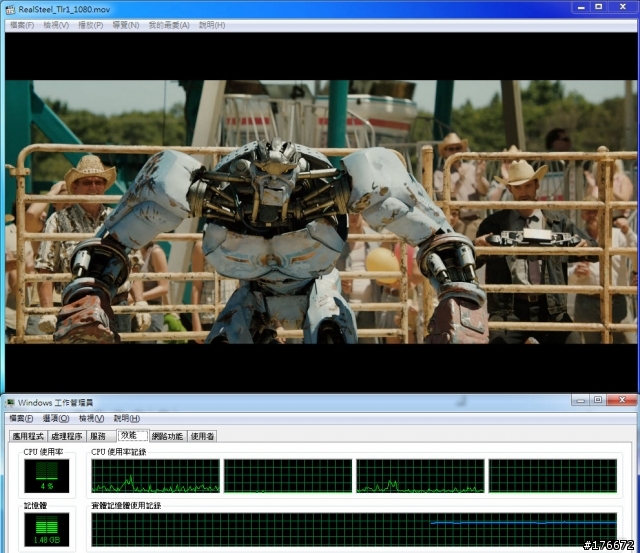Open Task Manager's 選項(O) menu
Image resolution: width=640 pixels, height=553 pixels.
(56, 418)
